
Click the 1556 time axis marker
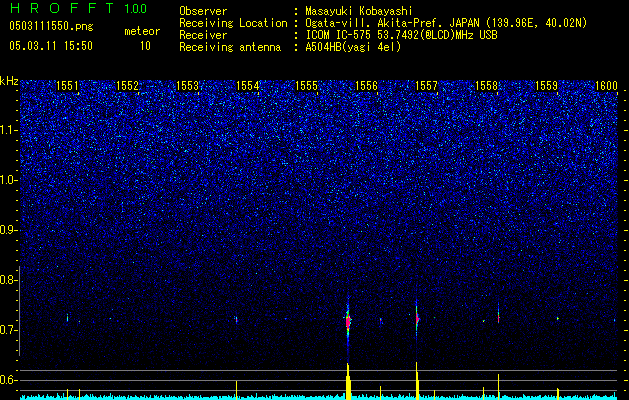(x=367, y=85)
